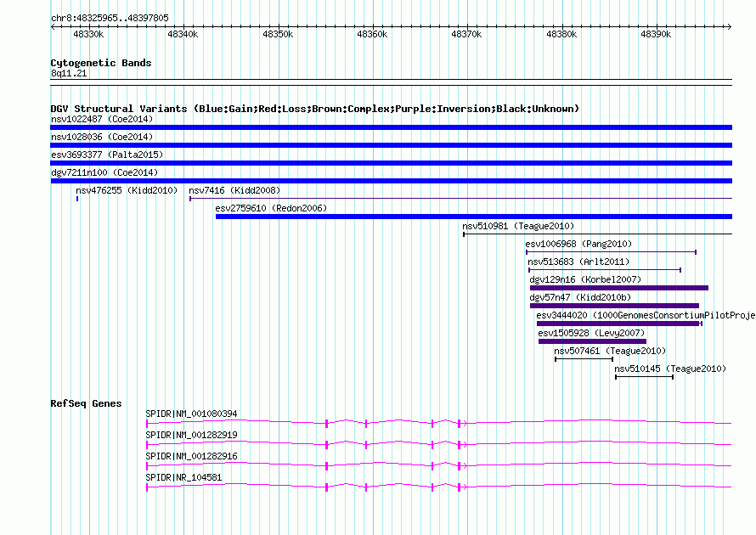Select the dgv129n16 (Korbel2007) purple bar
Image resolution: width=756 pixels, height=535 pixels.
(618, 288)
